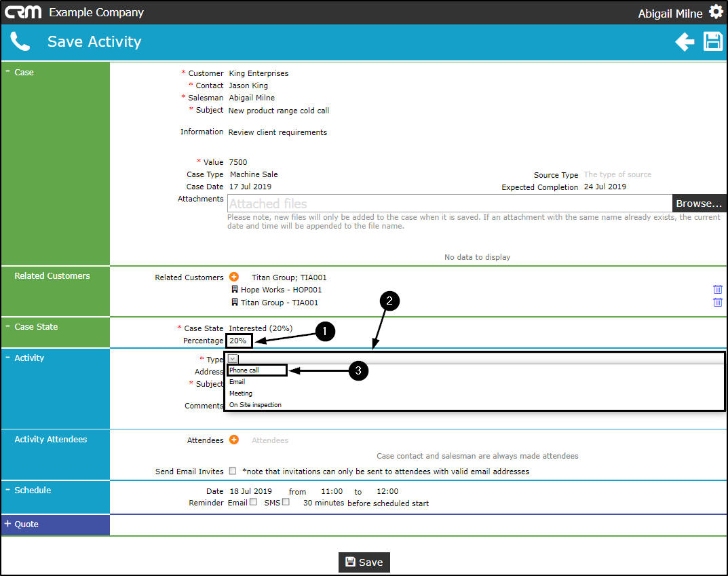728x576 pixels.
Task: Click the orange plus icon to add Attendees
Action: tap(234, 440)
